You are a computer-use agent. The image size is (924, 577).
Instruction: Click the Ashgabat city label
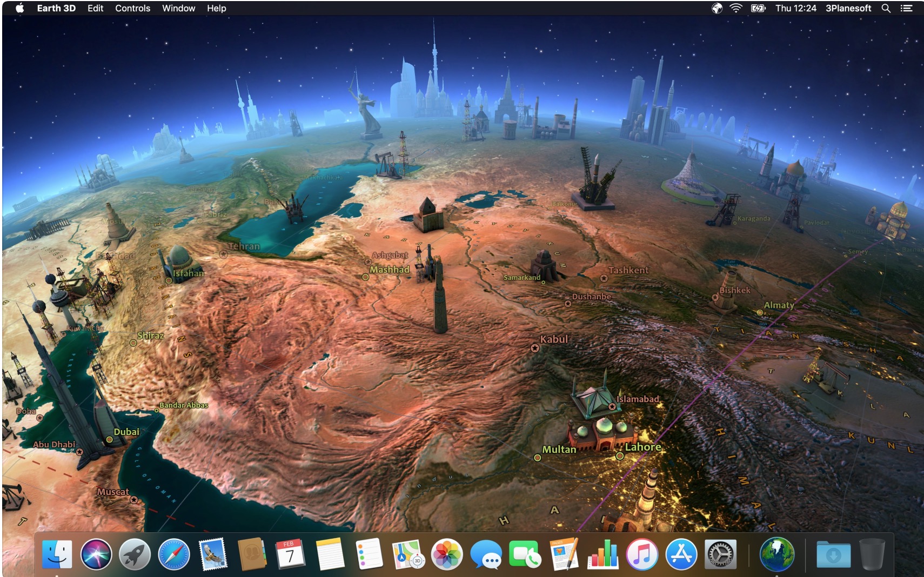point(390,255)
